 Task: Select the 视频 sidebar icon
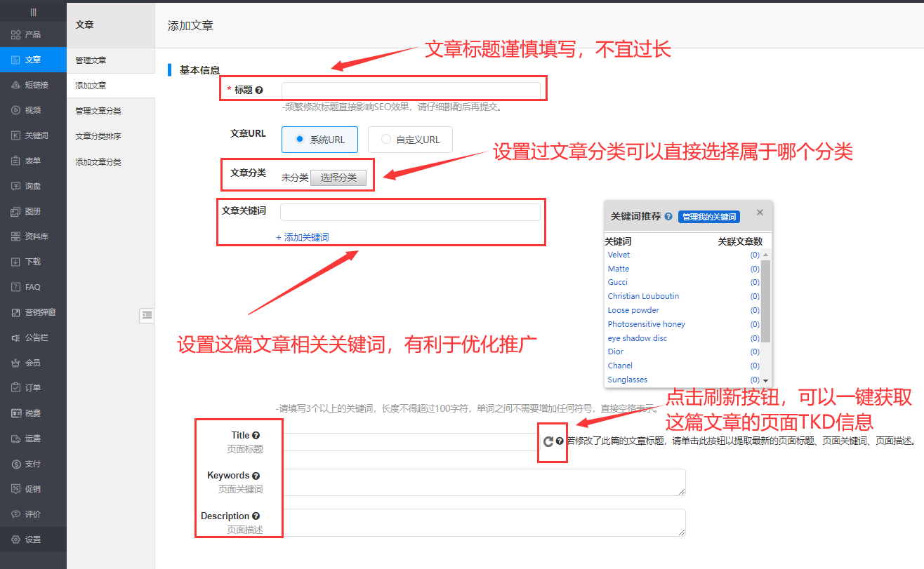pyautogui.click(x=33, y=110)
